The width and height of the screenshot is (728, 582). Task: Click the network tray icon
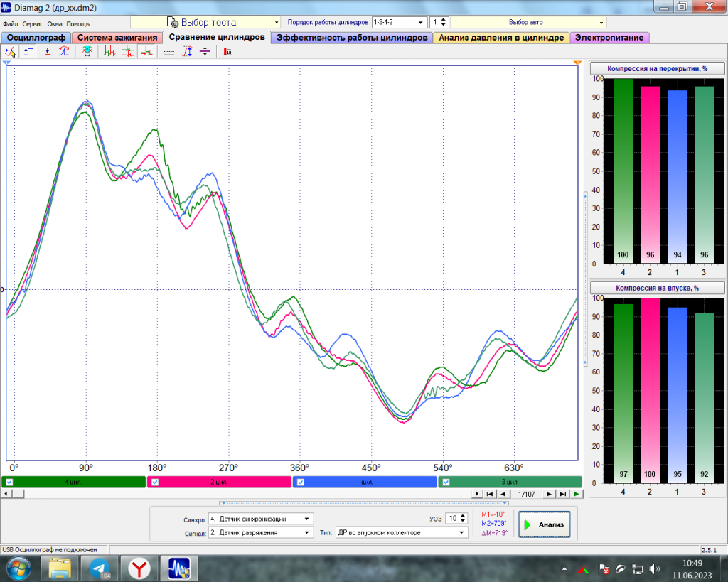click(638, 569)
